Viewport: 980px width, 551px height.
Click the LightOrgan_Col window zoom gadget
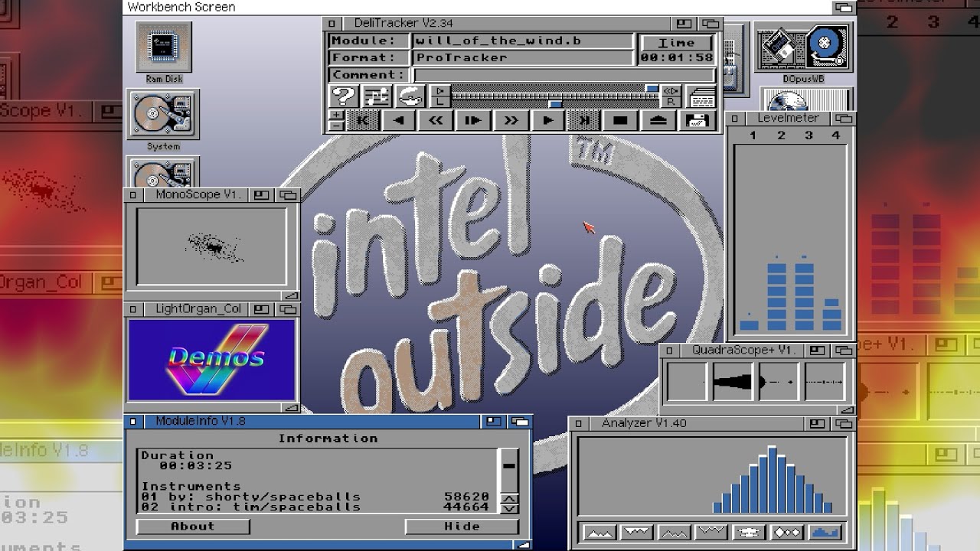coord(263,309)
